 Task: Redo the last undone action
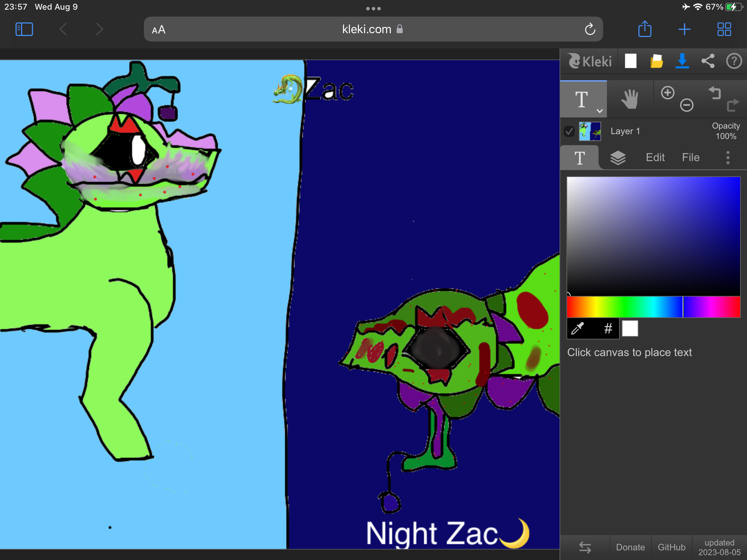tap(732, 105)
